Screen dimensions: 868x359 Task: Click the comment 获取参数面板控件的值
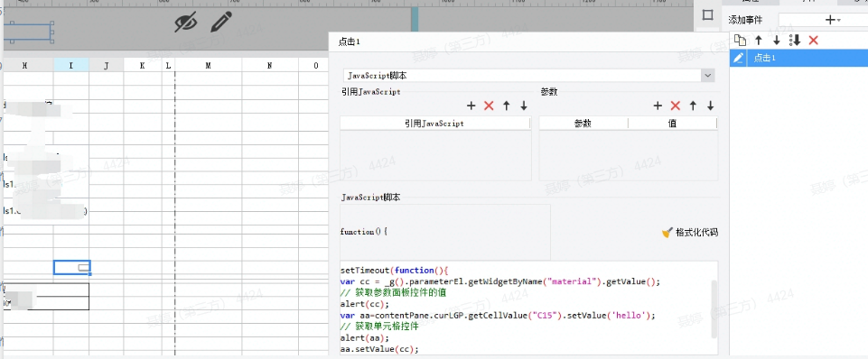point(393,292)
